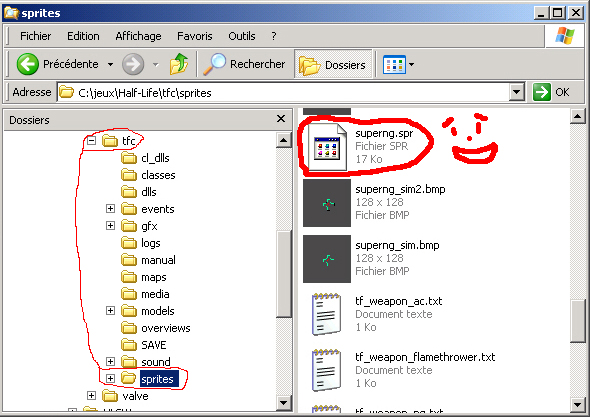The width and height of the screenshot is (590, 417).
Task: Go up one folder level
Action: pyautogui.click(x=179, y=64)
